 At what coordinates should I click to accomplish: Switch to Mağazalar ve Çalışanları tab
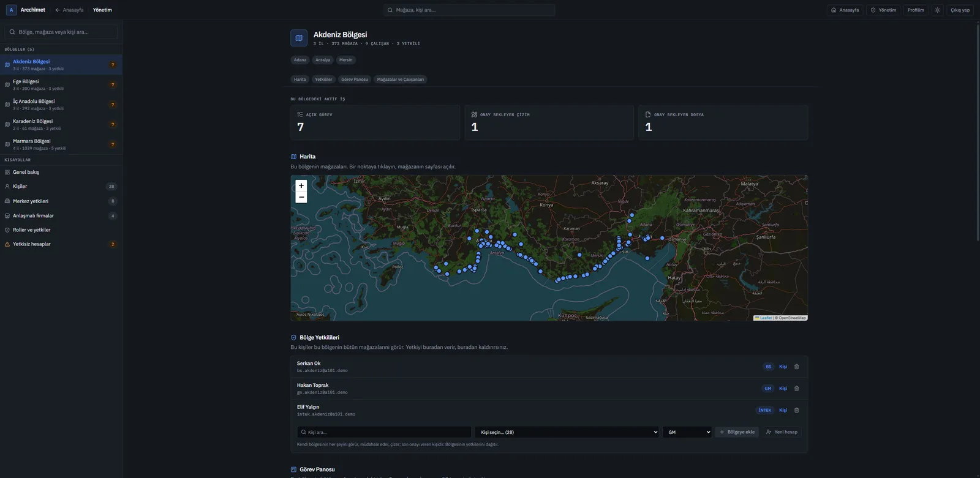tap(401, 80)
